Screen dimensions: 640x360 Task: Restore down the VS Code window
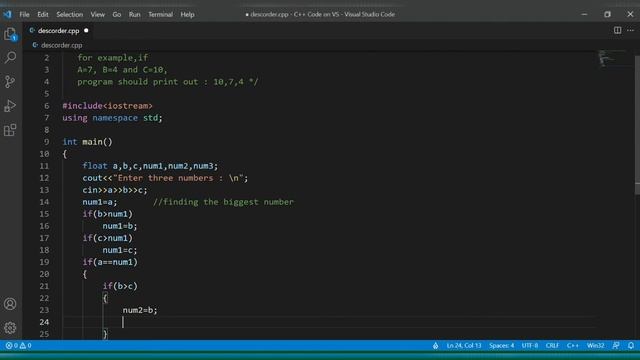(x=607, y=14)
